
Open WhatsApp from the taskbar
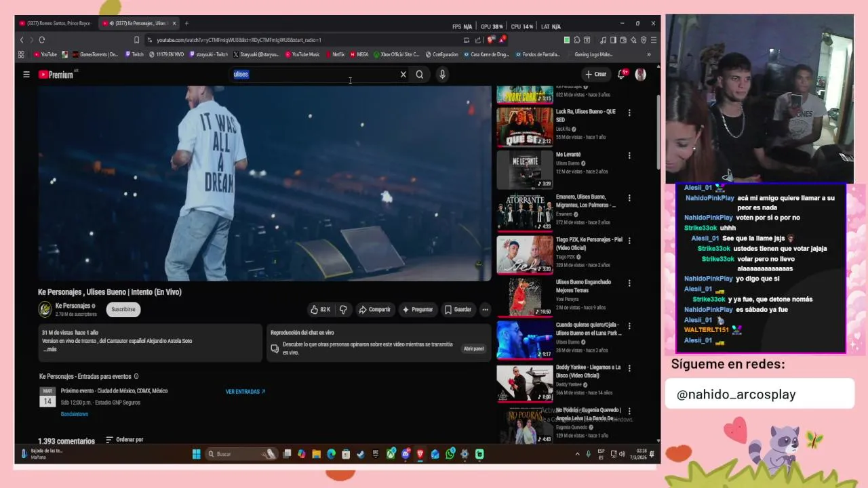click(450, 454)
